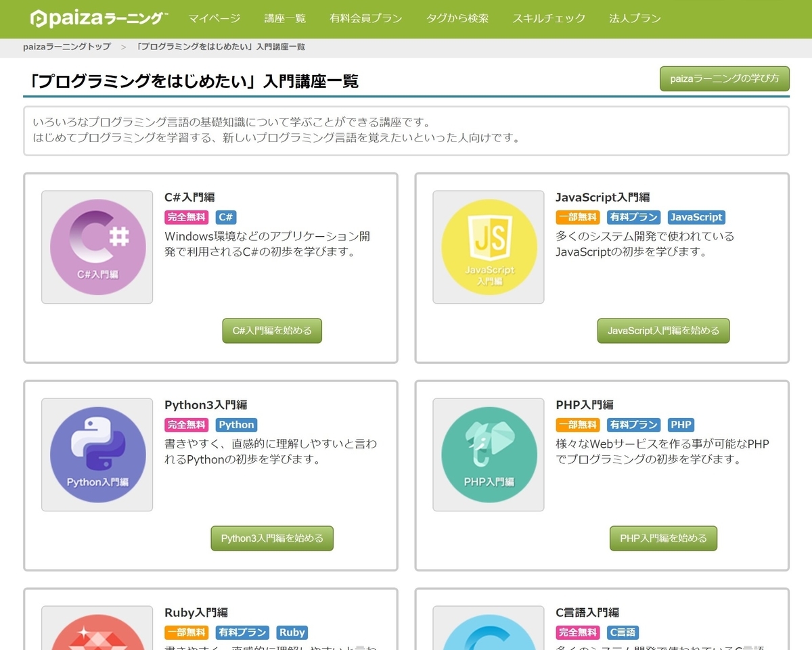Open the PHP入門編 title link
This screenshot has height=650, width=812.
pos(584,405)
